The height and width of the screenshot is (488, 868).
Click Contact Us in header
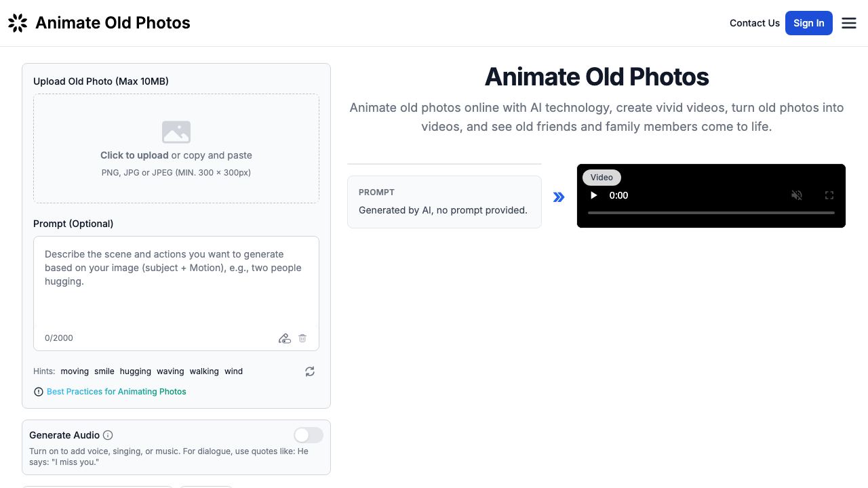click(x=755, y=23)
